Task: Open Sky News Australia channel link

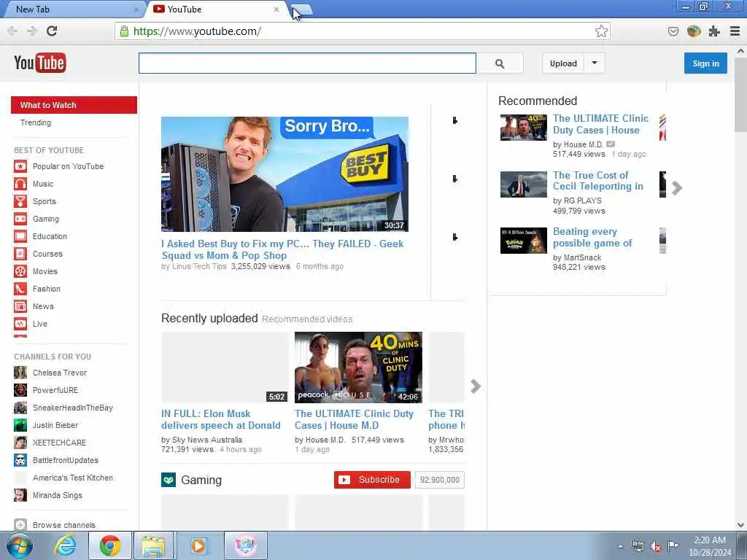Action: click(206, 440)
